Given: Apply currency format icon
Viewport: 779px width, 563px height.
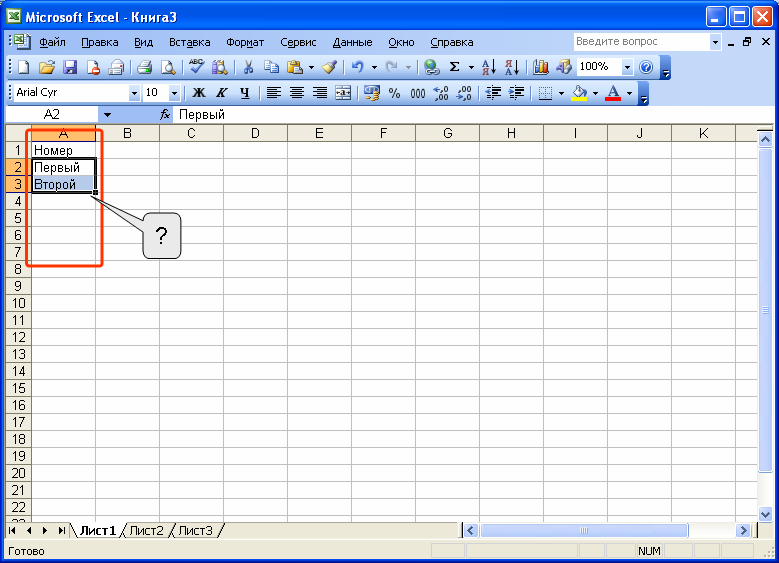Looking at the screenshot, I should click(372, 93).
